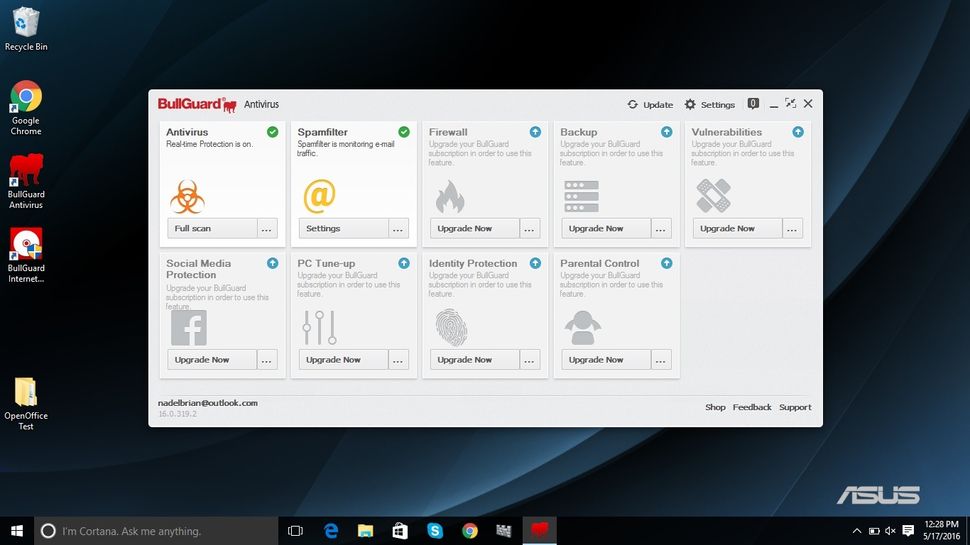Click Upgrade Now for Firewall
The height and width of the screenshot is (545, 970).
coord(474,228)
